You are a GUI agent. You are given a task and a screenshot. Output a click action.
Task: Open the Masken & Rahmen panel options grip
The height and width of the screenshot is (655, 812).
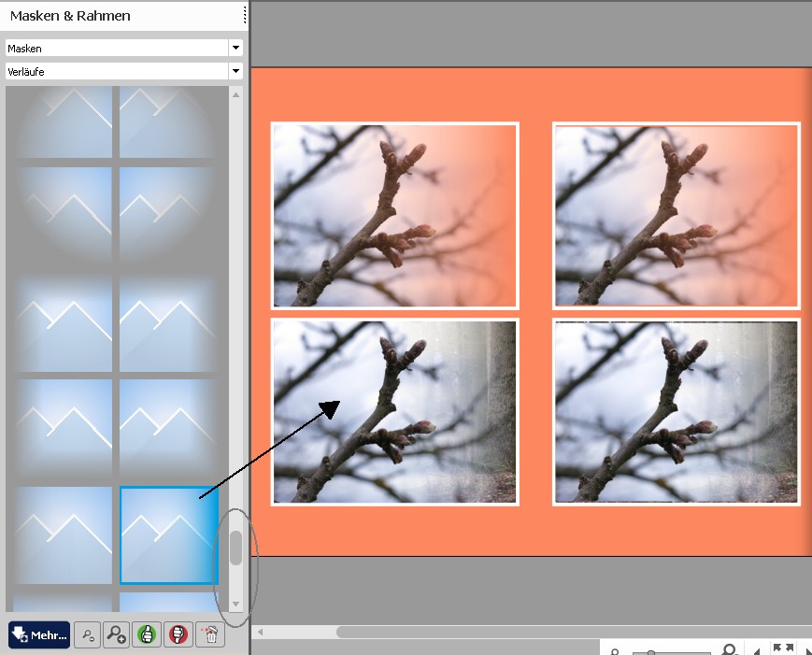point(245,16)
